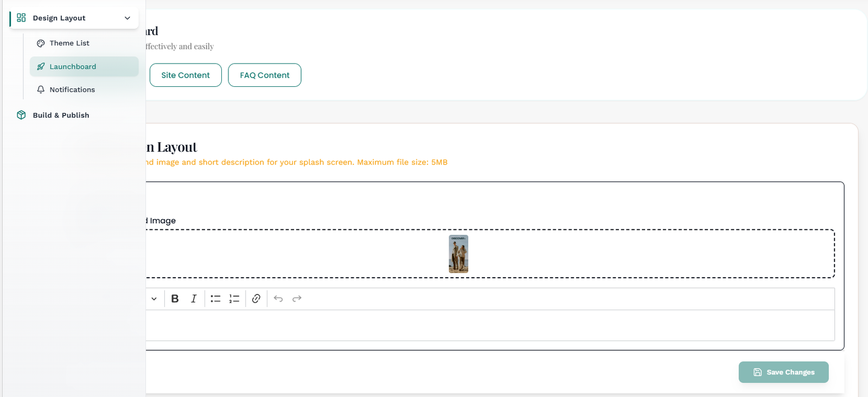Redo last editor change

click(x=297, y=299)
